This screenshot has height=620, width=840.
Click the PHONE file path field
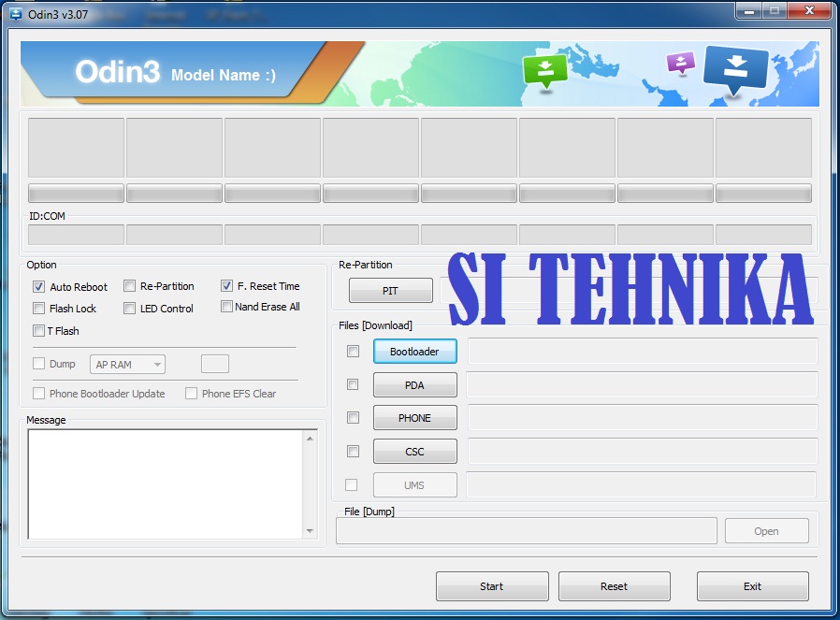pos(643,418)
